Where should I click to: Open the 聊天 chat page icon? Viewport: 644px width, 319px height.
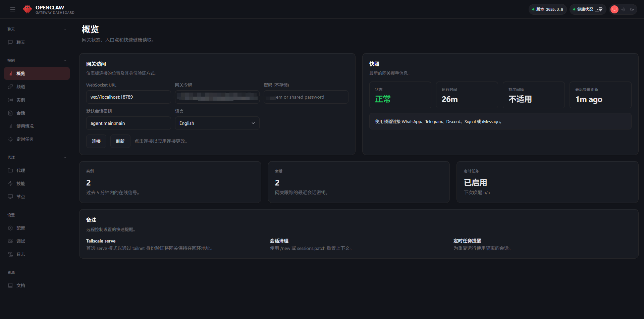10,42
